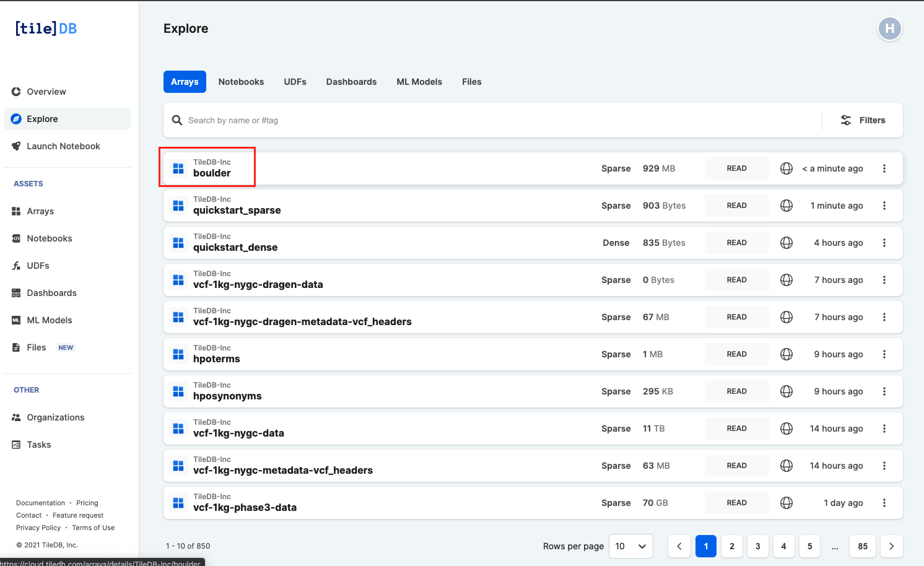Open the Filters panel

(863, 120)
